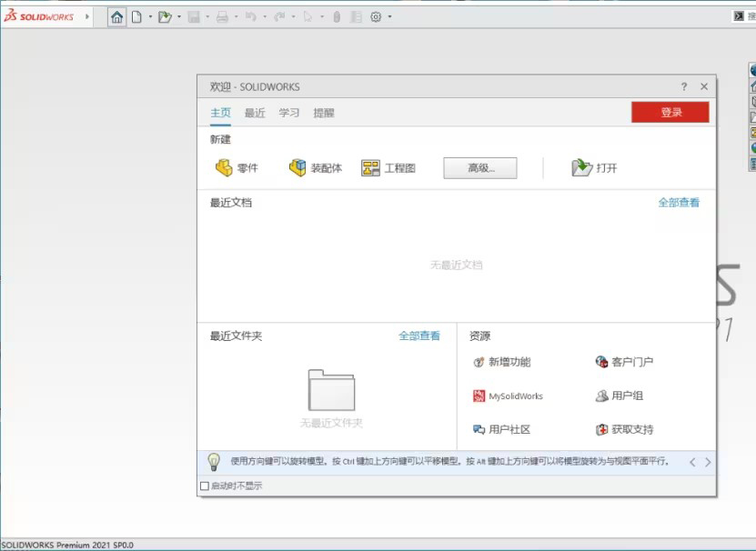Open the Options gear dropdown arrow
This screenshot has width=756, height=551.
click(x=389, y=17)
